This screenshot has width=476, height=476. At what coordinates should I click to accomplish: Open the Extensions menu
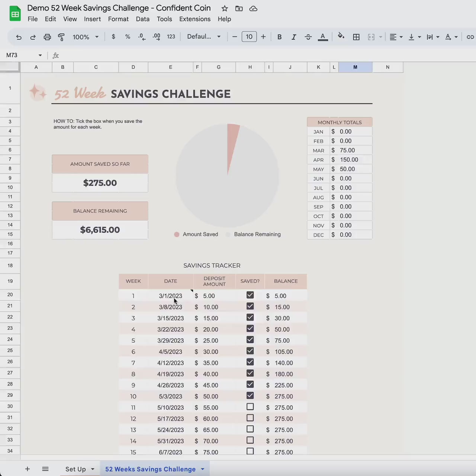point(194,19)
